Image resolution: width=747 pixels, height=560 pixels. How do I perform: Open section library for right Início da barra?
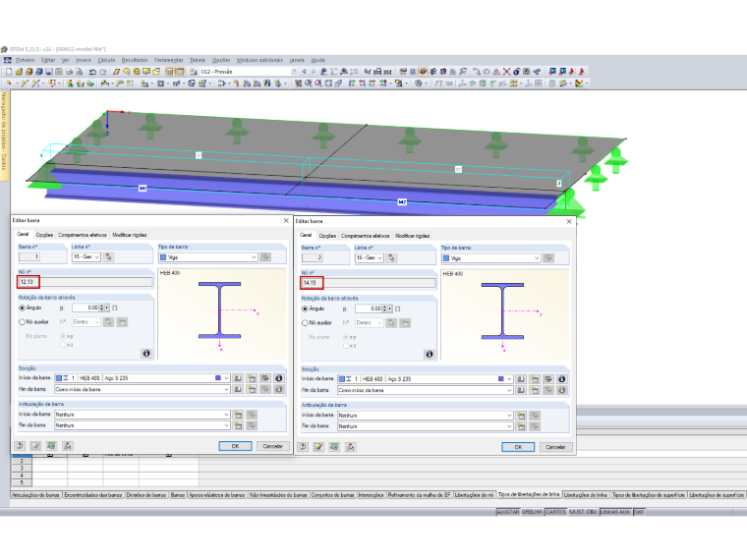click(x=521, y=379)
